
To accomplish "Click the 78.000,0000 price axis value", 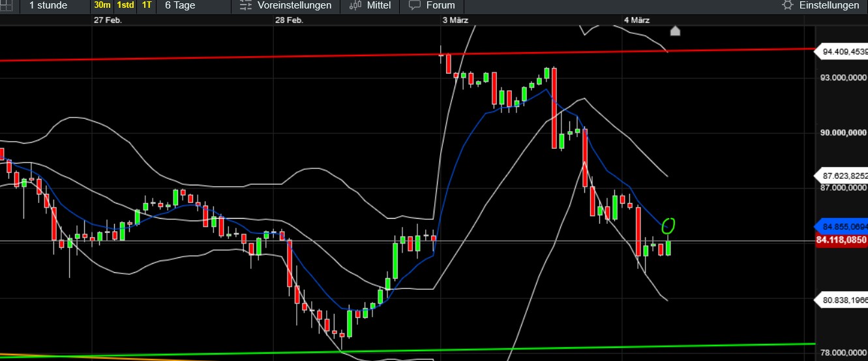I will [843, 353].
